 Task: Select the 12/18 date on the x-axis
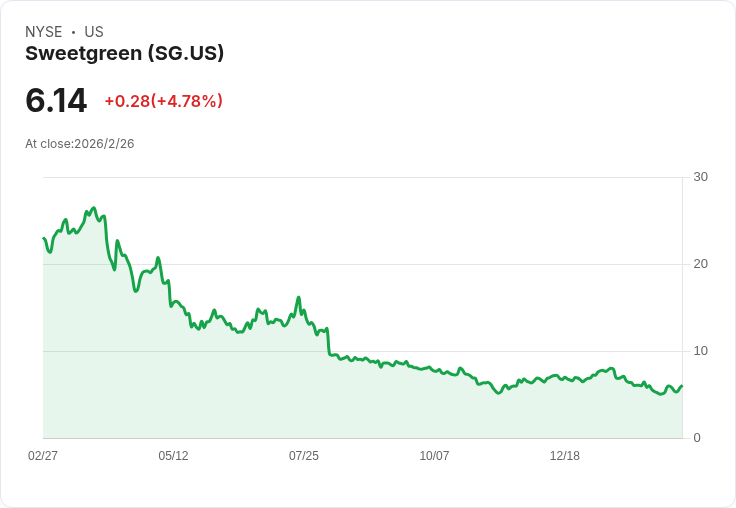[565, 456]
